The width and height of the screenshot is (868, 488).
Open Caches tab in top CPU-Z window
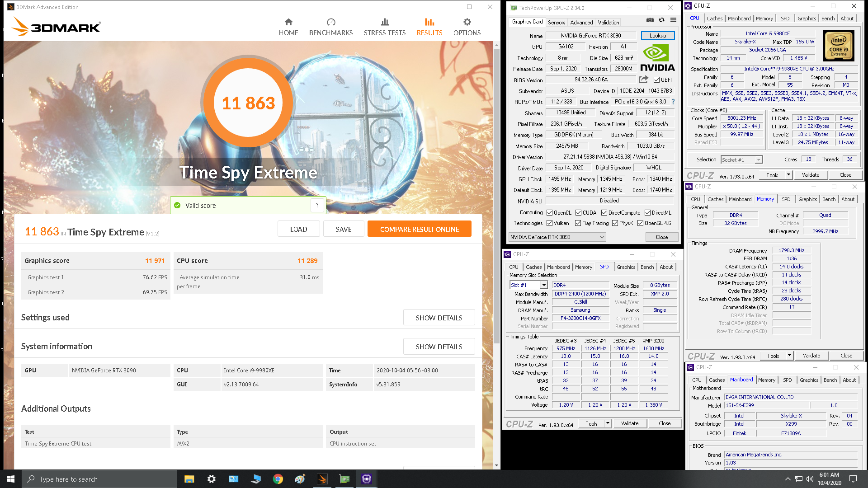714,19
